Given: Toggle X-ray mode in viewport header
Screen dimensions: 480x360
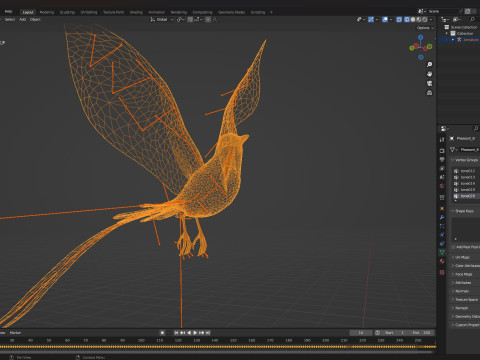Looking at the screenshot, I should click(x=399, y=19).
